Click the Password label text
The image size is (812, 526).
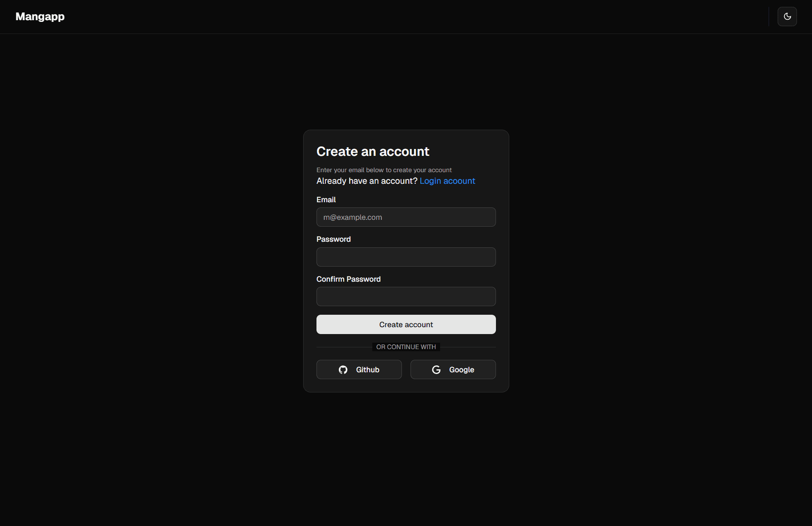click(334, 239)
